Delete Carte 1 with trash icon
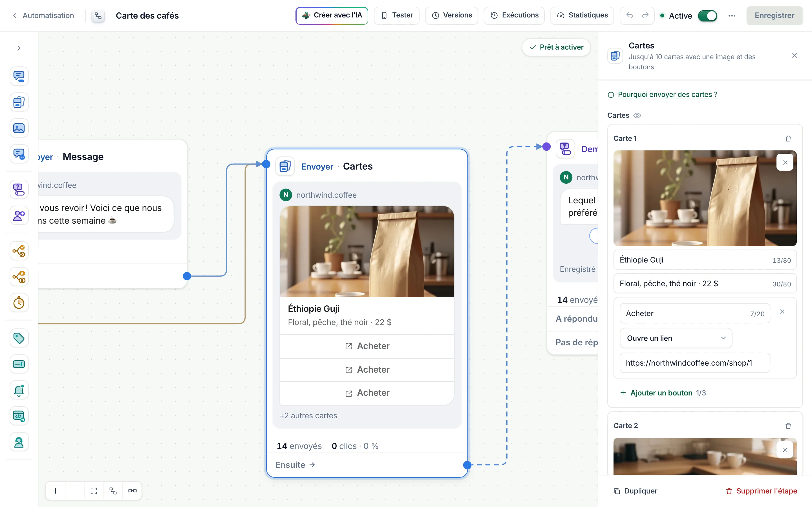This screenshot has width=812, height=507. point(788,139)
